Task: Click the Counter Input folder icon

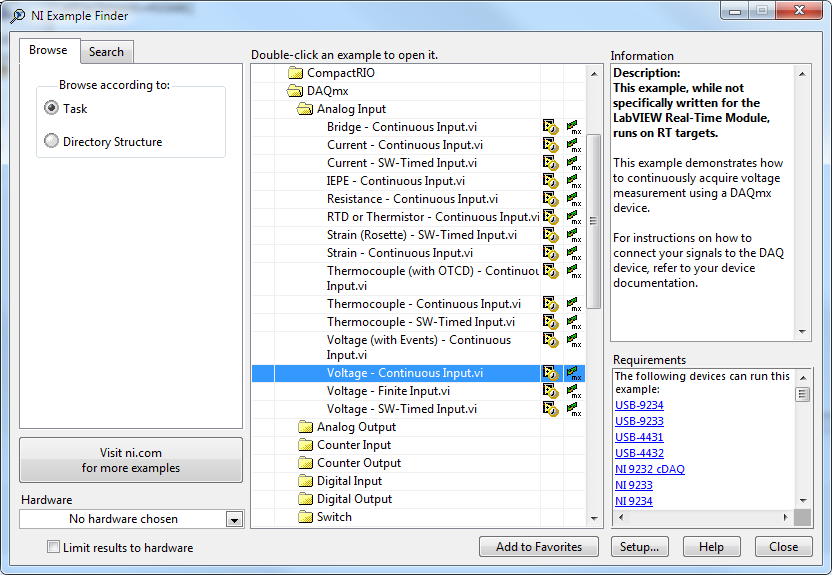Action: [306, 445]
